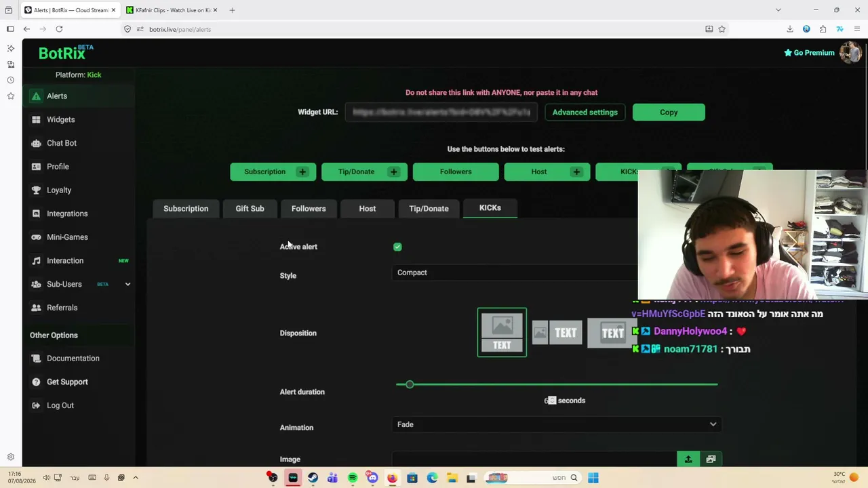Viewport: 868px width, 488px height.
Task: Select the KICKs alert tab
Action: coord(490,208)
